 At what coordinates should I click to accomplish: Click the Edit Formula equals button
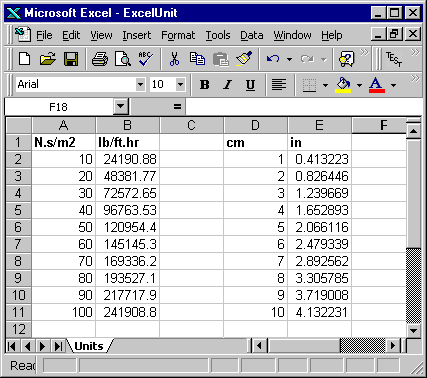[x=177, y=107]
